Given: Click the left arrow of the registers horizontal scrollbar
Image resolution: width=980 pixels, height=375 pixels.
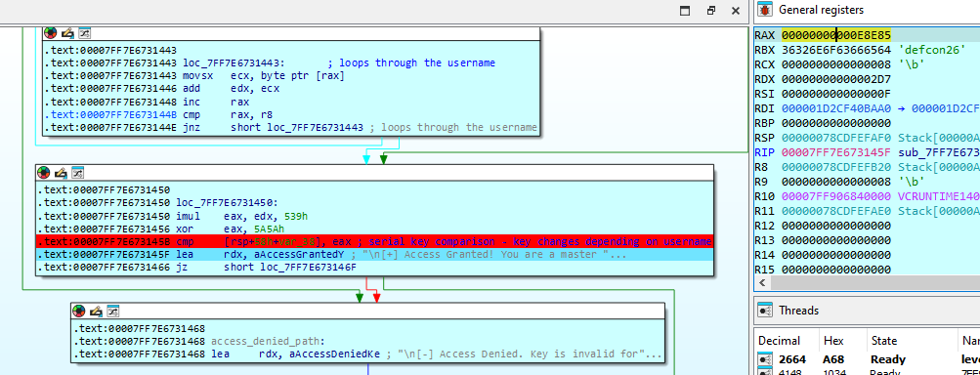Looking at the screenshot, I should coord(762,283).
